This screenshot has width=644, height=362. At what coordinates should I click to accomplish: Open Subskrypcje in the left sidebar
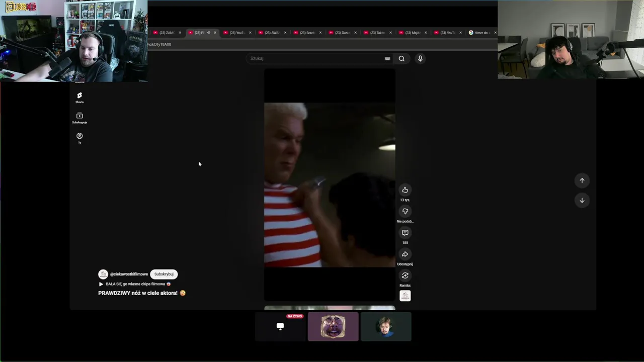click(x=79, y=118)
